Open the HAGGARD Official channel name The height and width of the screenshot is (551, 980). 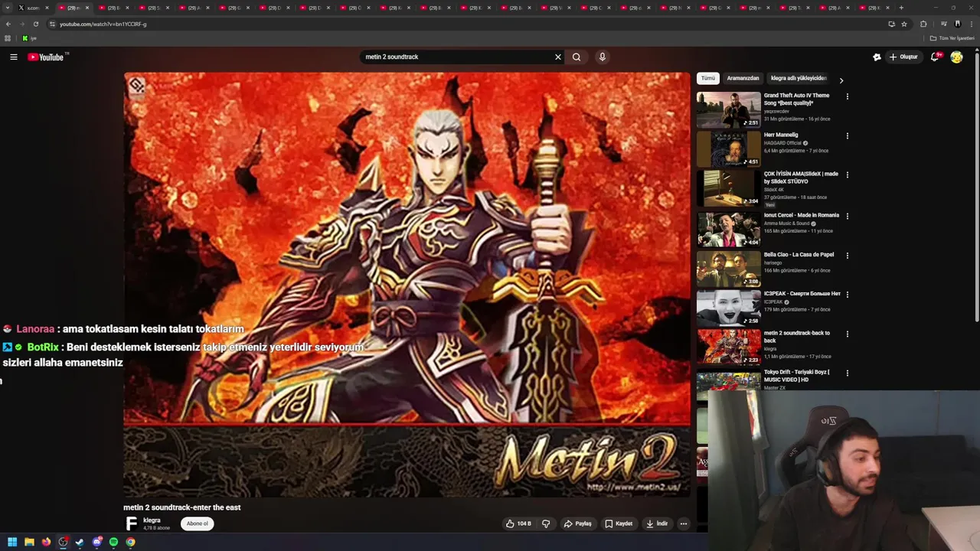coord(782,143)
